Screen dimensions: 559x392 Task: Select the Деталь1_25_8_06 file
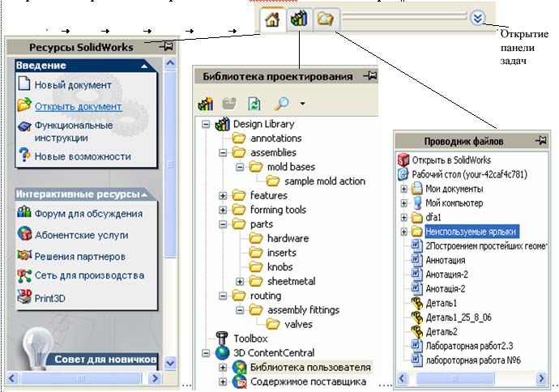click(459, 317)
